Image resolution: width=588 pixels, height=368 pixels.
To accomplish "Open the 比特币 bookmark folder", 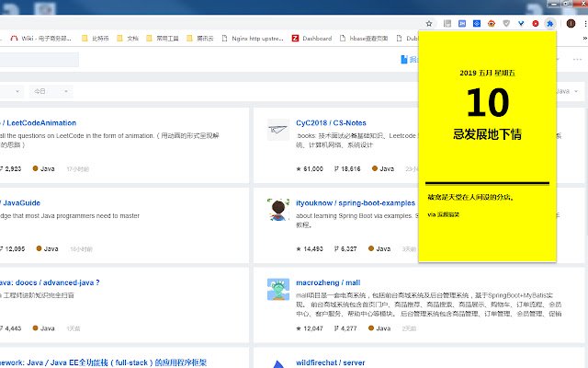I will [96, 39].
